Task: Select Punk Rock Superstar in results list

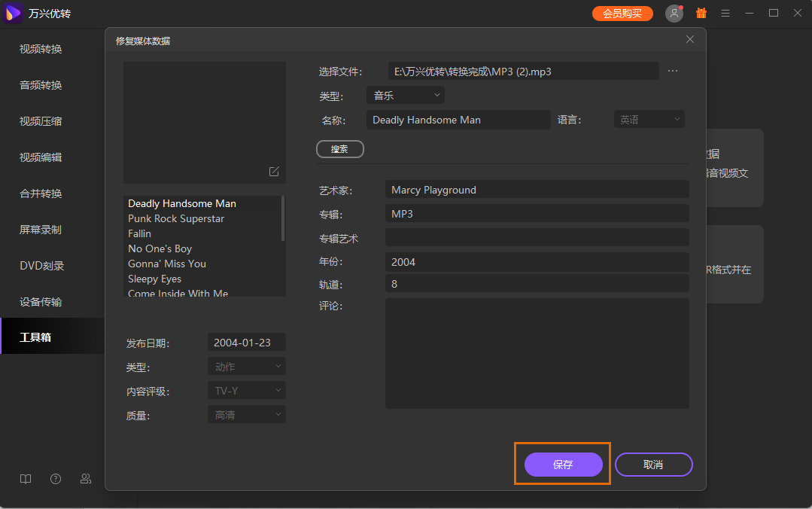Action: 176,218
